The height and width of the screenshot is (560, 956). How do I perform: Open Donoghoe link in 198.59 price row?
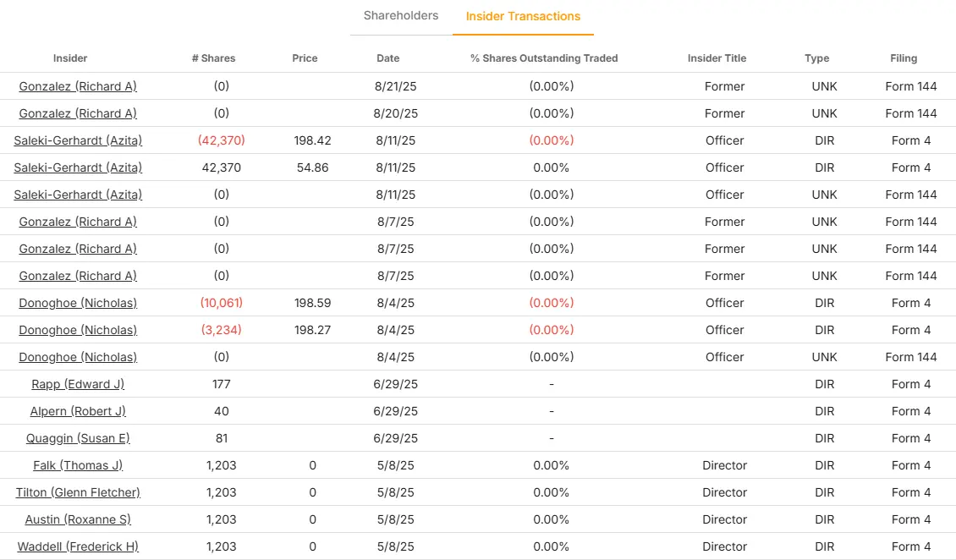click(x=78, y=303)
